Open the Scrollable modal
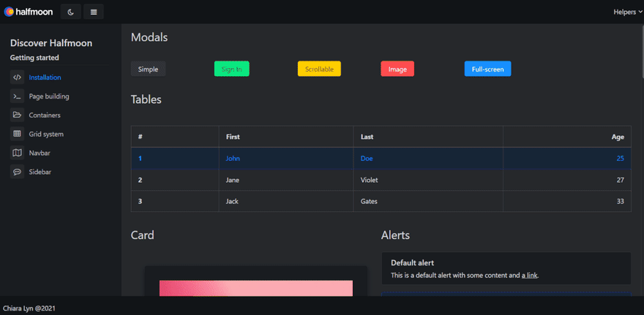 (319, 69)
